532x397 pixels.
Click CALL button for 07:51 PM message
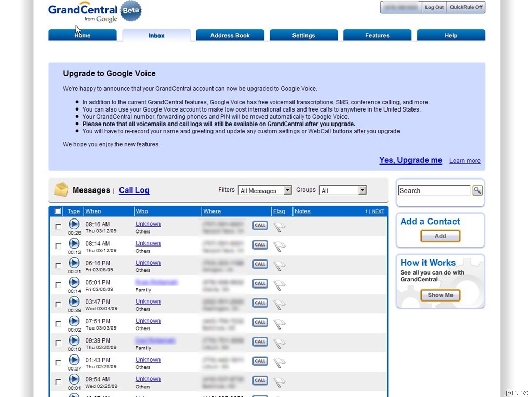tap(260, 322)
